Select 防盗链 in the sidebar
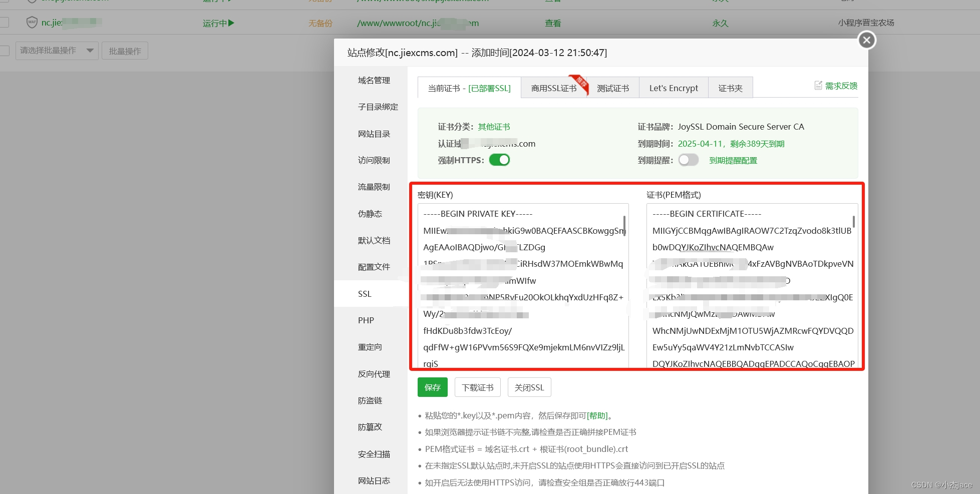 click(x=370, y=400)
